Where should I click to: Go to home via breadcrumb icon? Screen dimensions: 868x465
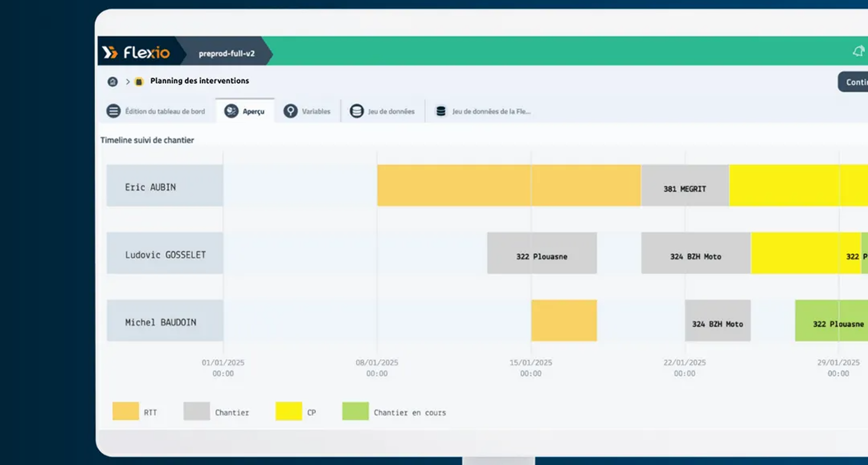112,82
